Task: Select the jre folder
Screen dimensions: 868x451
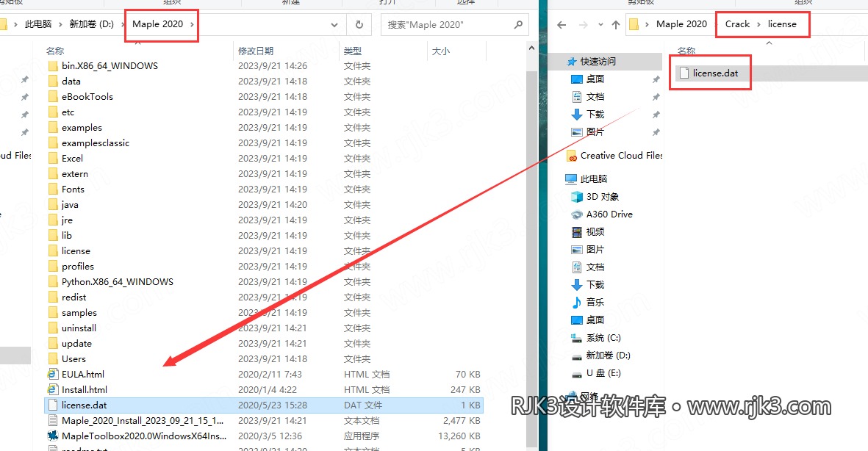Action: click(x=67, y=220)
